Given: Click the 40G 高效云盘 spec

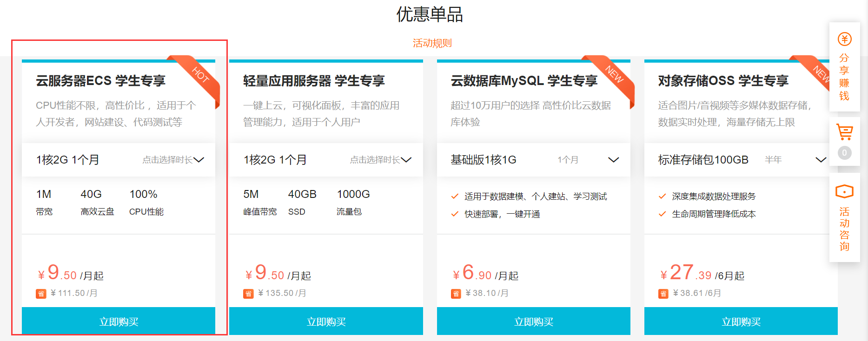Looking at the screenshot, I should click(97, 203).
